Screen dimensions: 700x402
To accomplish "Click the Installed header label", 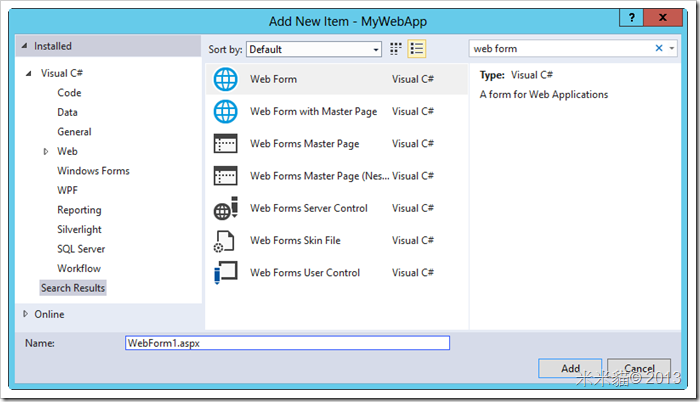I will pos(53,46).
